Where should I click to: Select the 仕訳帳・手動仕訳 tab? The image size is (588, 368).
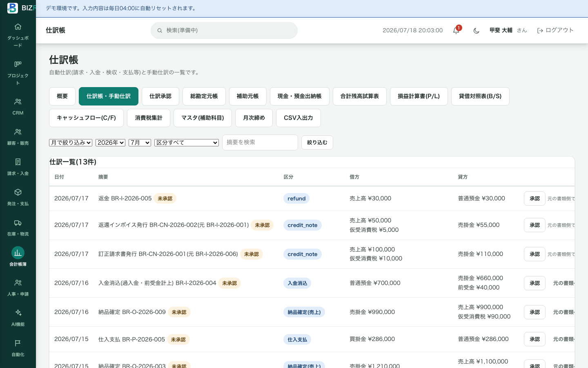[x=109, y=96]
